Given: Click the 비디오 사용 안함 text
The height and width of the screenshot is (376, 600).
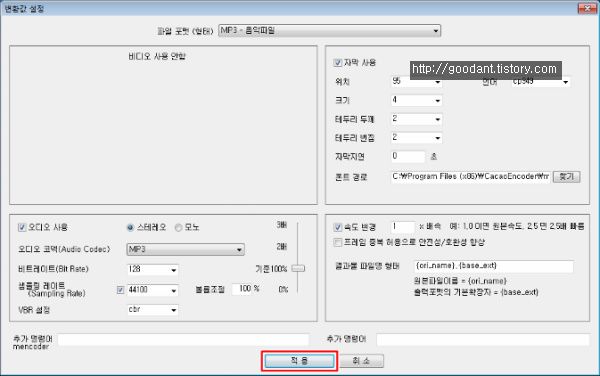Looking at the screenshot, I should coord(157,57).
